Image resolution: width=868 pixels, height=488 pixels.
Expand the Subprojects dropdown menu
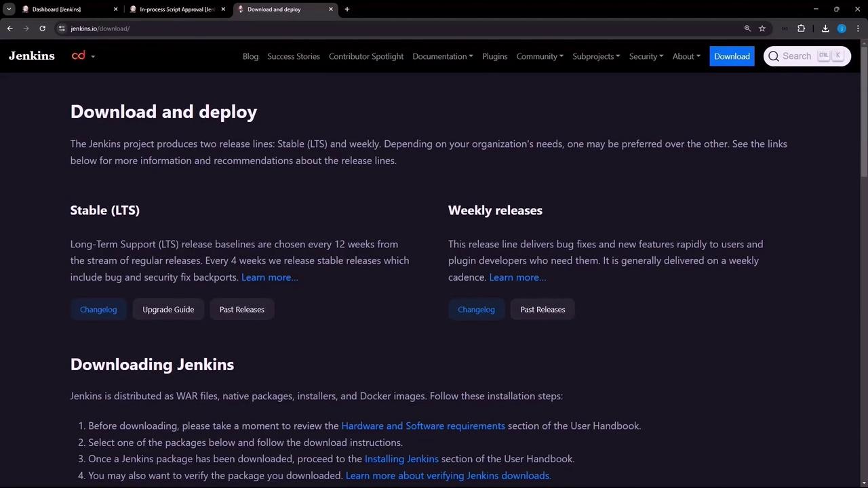tap(596, 56)
